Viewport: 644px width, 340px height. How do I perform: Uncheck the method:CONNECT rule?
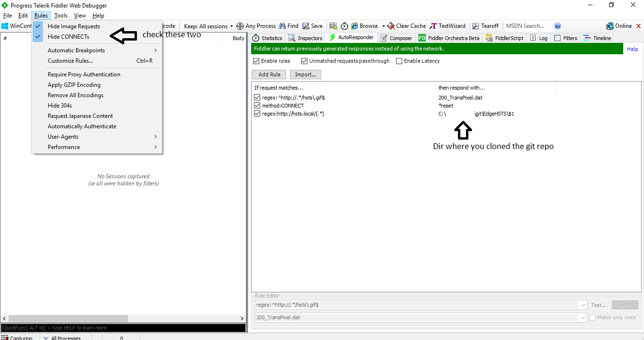[x=257, y=106]
